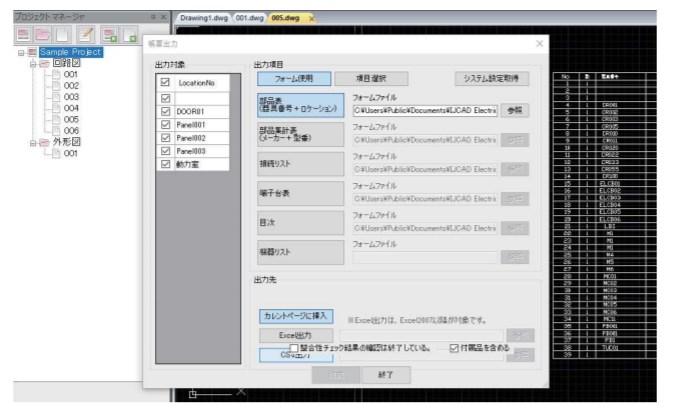Open page 002 in the project tree
The width and height of the screenshot is (673, 415).
[71, 86]
